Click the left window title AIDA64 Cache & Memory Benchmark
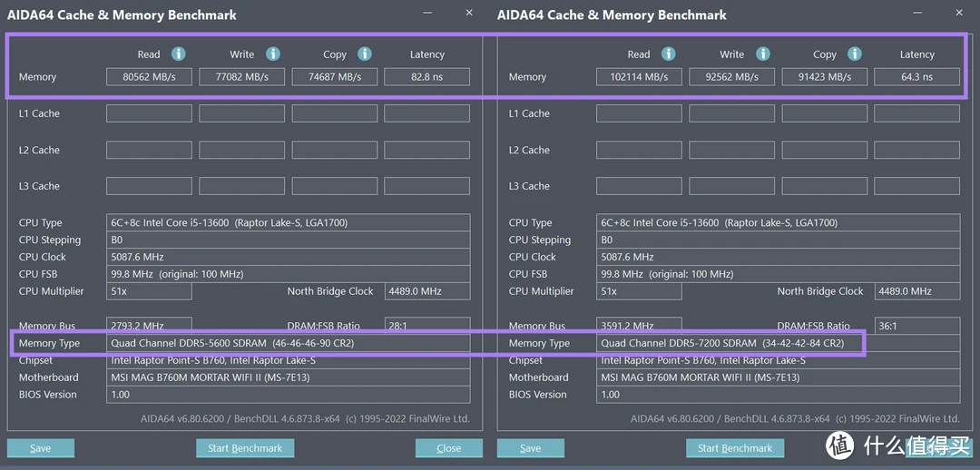Screen dimensions: 980x470 pyautogui.click(x=122, y=15)
